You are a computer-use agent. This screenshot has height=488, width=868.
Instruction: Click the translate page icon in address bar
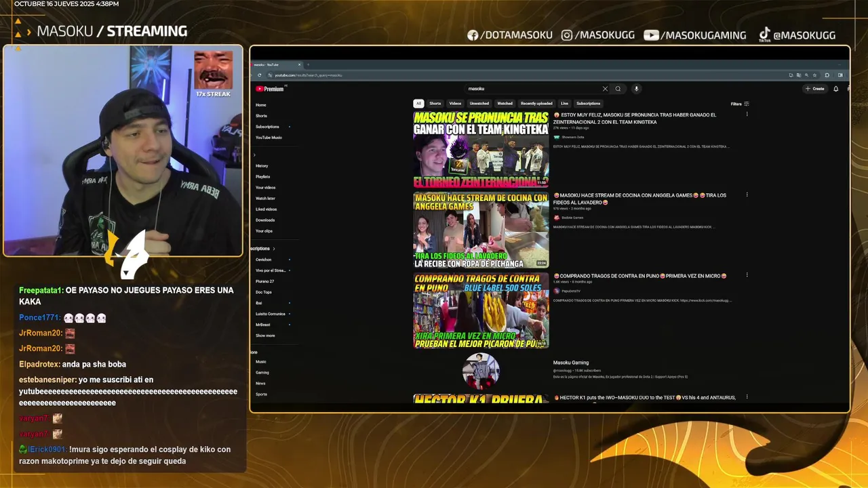click(799, 75)
